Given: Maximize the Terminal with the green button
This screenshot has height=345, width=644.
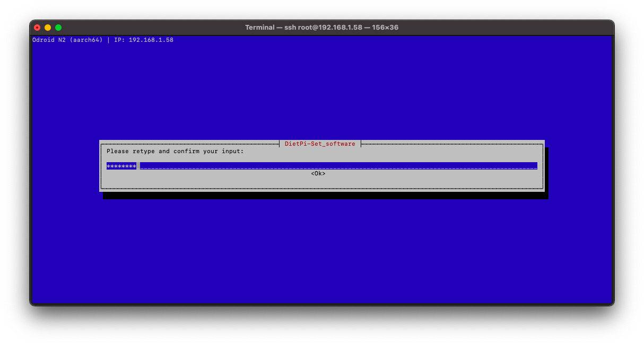Looking at the screenshot, I should (x=58, y=28).
